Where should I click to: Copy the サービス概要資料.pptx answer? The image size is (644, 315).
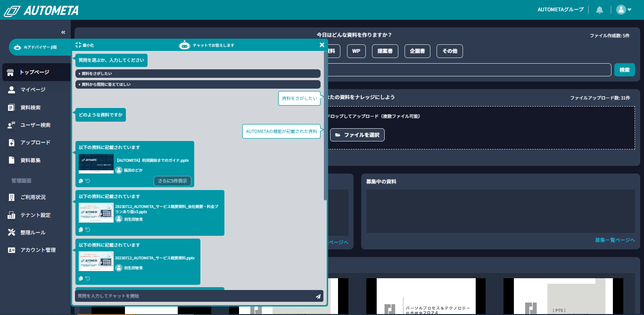coord(81,278)
